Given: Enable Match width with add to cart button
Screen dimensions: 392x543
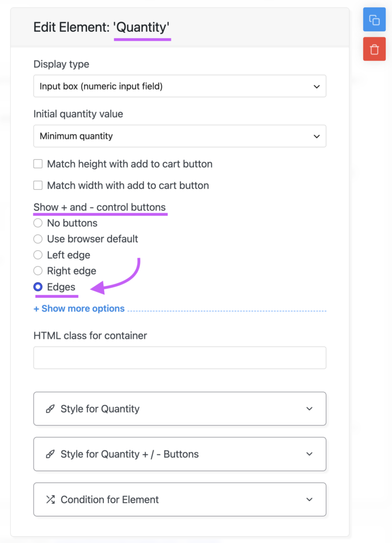Looking at the screenshot, I should click(x=38, y=185).
